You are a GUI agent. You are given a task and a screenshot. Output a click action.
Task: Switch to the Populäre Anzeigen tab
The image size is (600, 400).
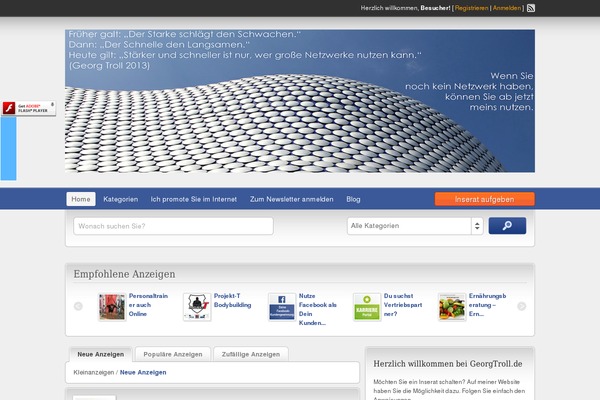click(173, 354)
